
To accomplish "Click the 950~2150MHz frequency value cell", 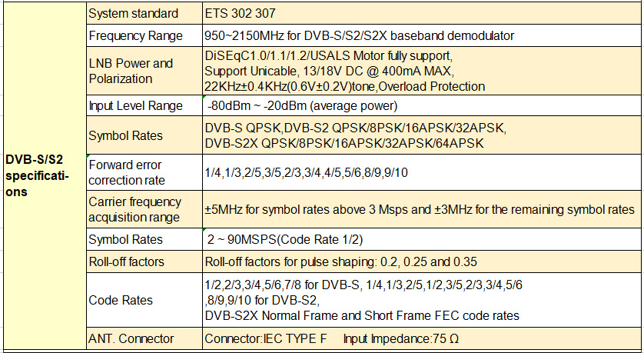I will tap(420, 35).
